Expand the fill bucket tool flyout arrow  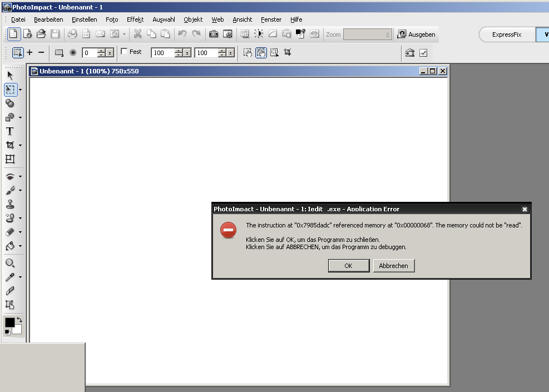(x=21, y=246)
